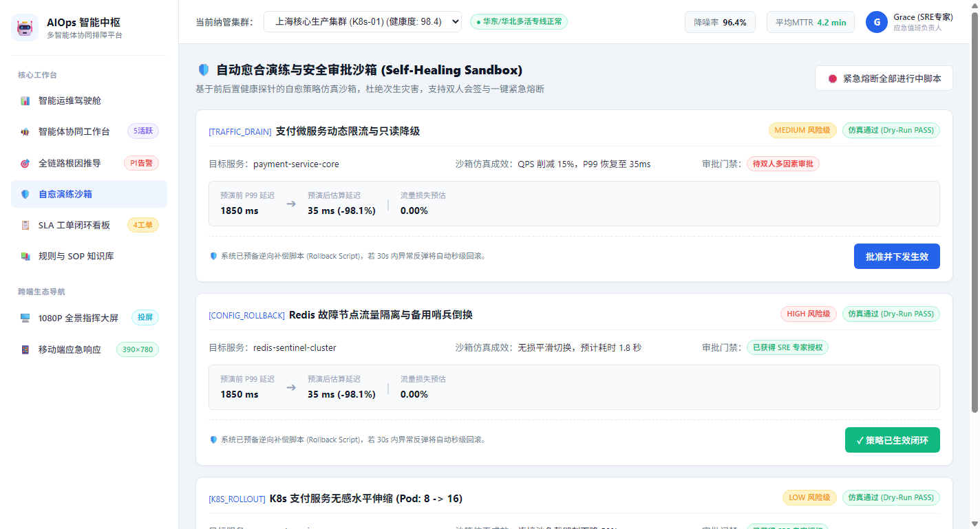Screen dimensions: 980x529
Task: Open 1080P 全景指挥大屏 navigation entry
Action: coord(89,318)
